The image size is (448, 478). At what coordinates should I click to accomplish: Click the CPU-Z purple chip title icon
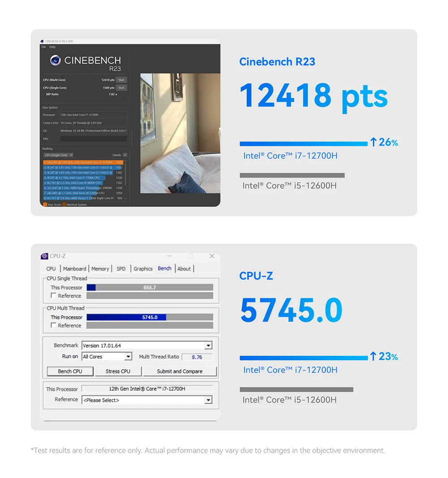(x=44, y=256)
